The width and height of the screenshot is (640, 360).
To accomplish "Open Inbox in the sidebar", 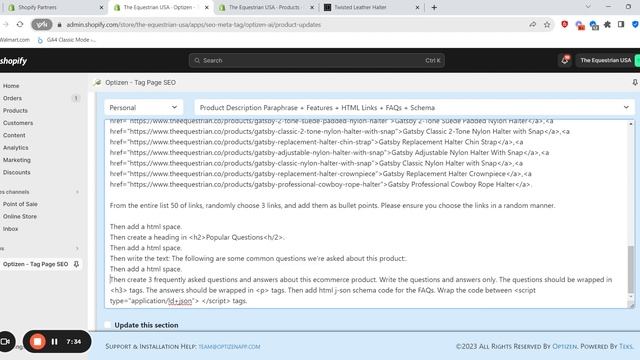I will pos(10,229).
